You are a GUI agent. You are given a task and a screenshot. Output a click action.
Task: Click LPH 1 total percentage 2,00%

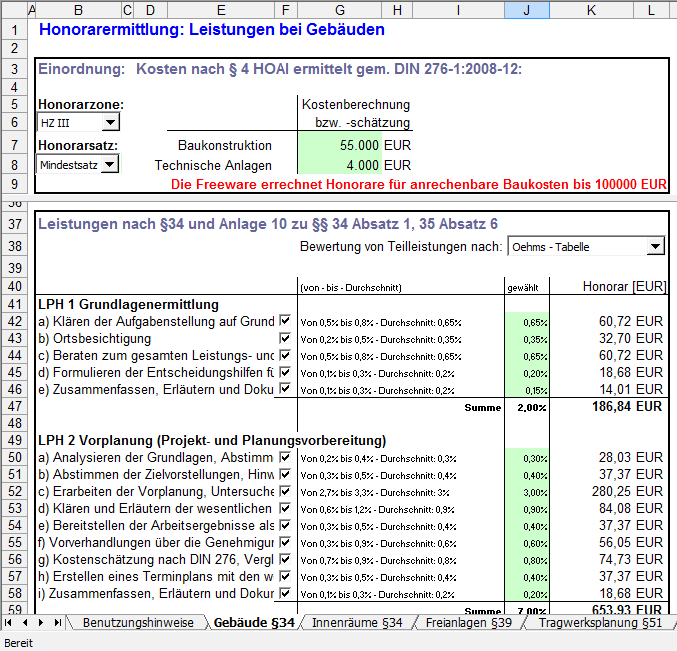(531, 407)
